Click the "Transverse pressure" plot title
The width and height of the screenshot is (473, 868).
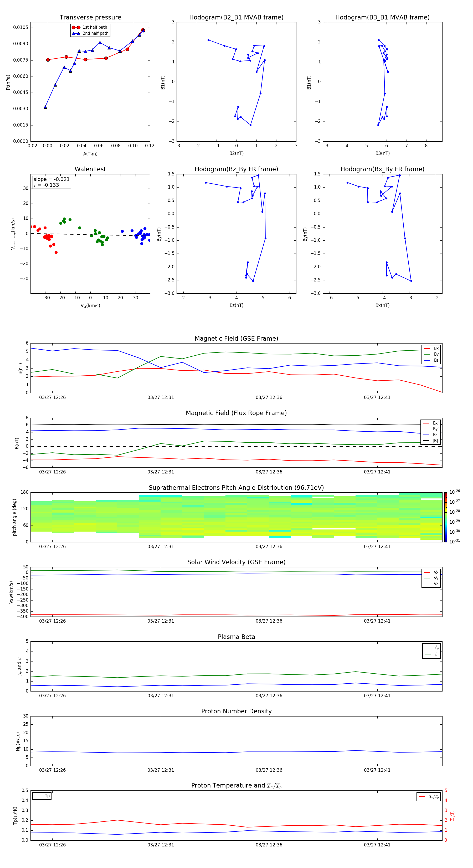pos(90,18)
